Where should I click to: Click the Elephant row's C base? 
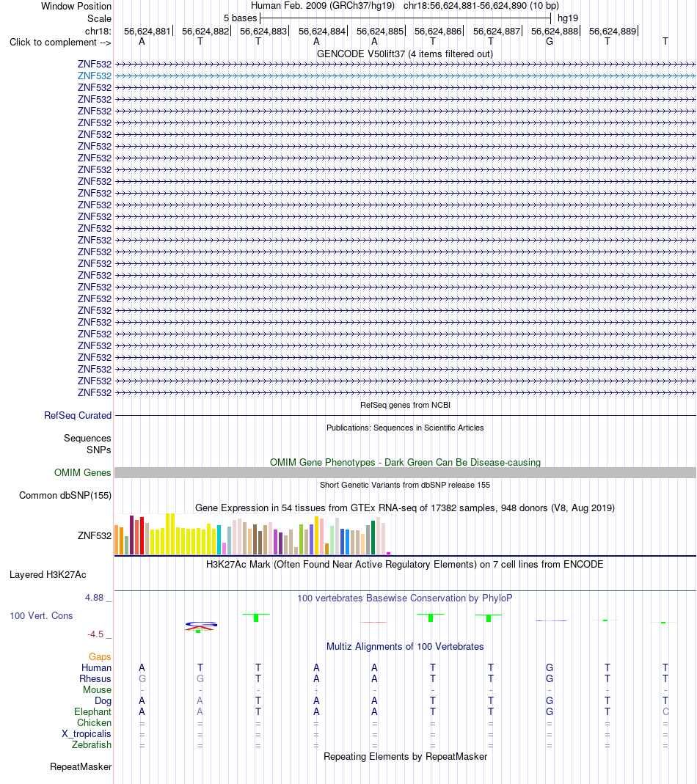[665, 712]
